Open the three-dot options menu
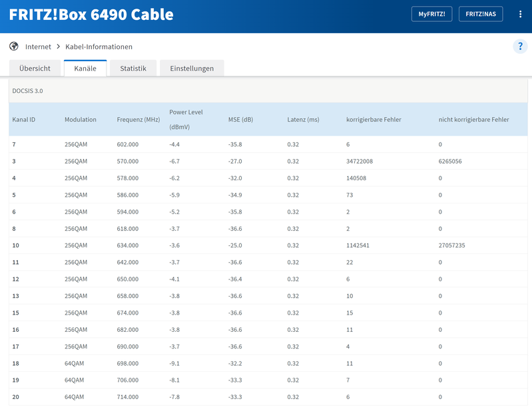This screenshot has height=409, width=532. pyautogui.click(x=520, y=14)
